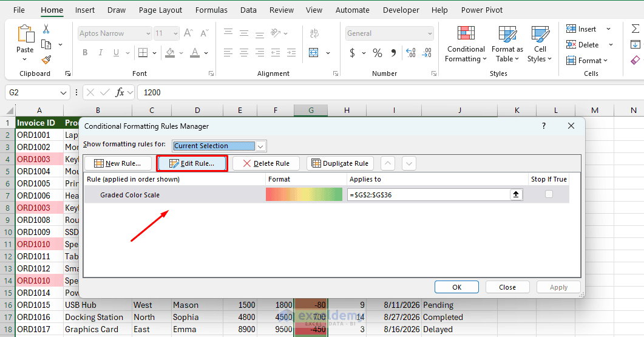Click the Borders icon

click(x=143, y=53)
